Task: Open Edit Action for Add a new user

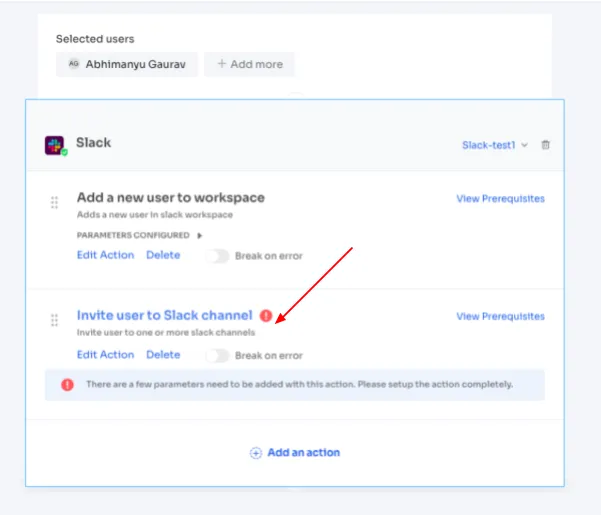Action: (x=105, y=255)
